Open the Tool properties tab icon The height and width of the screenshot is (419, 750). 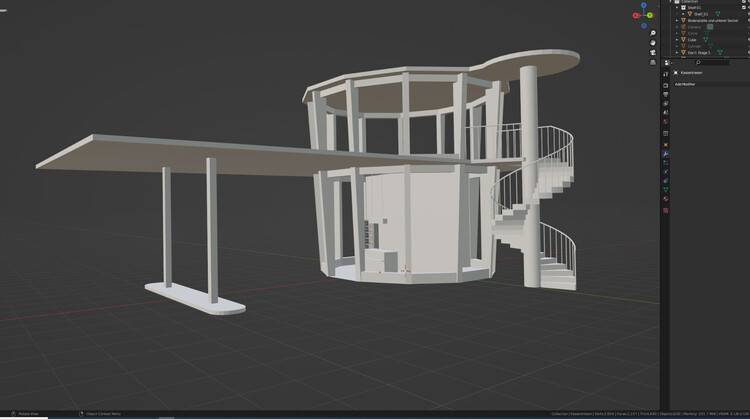point(666,73)
